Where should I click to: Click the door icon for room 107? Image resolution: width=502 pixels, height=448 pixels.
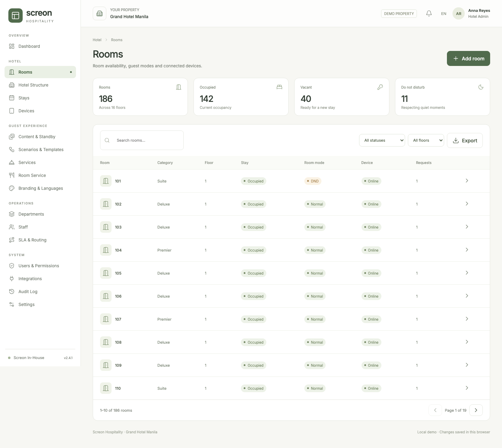coord(106,319)
